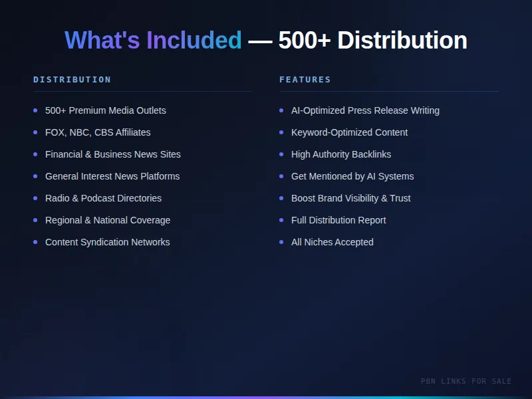Click bullet beside "High Authority Backlinks"

point(281,154)
